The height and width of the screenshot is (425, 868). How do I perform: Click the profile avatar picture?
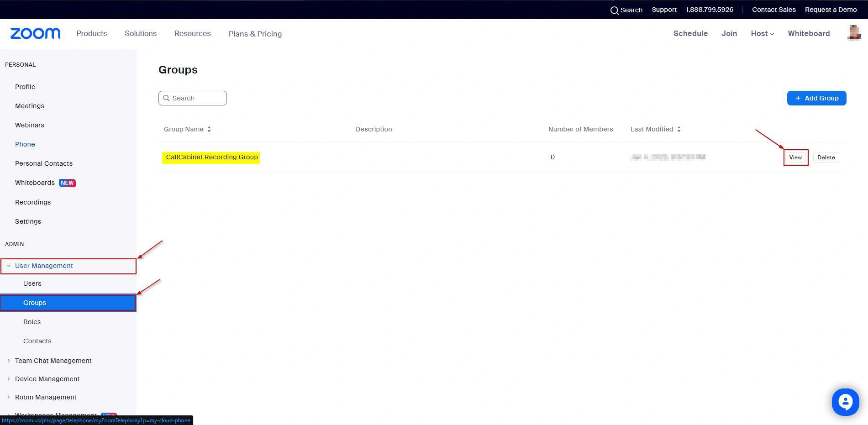tap(854, 33)
